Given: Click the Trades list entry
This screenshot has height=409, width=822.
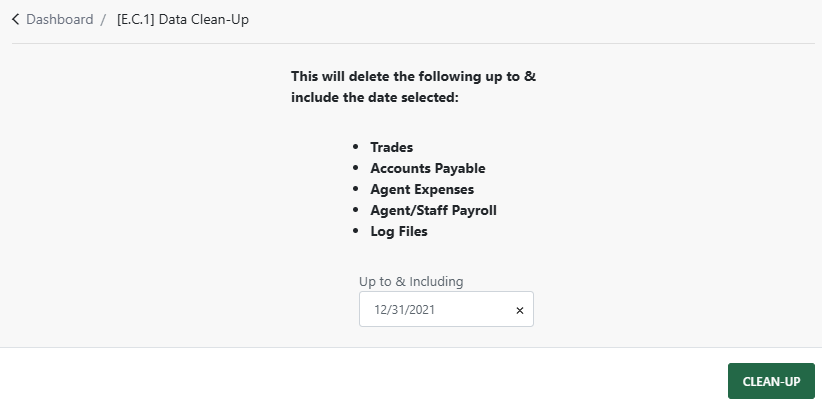Looking at the screenshot, I should pos(391,147).
